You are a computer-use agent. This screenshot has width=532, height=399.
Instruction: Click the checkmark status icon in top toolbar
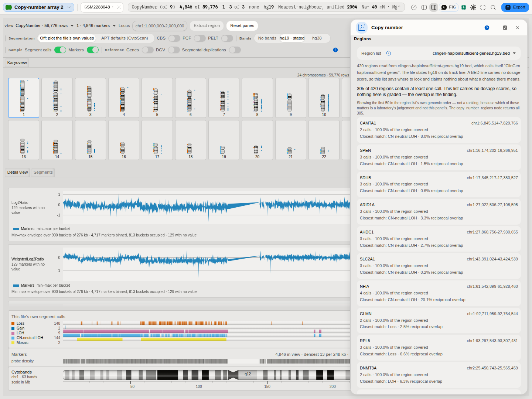click(414, 7)
